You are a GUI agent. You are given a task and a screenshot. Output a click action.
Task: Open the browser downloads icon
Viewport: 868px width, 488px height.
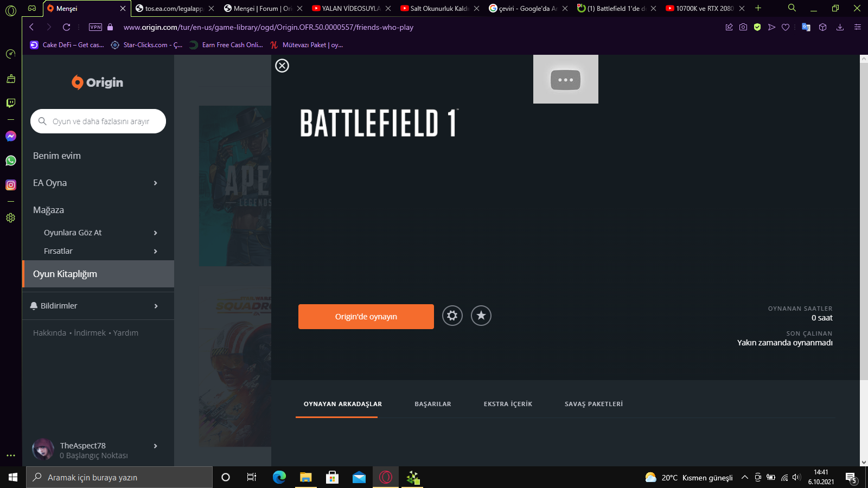[840, 27]
